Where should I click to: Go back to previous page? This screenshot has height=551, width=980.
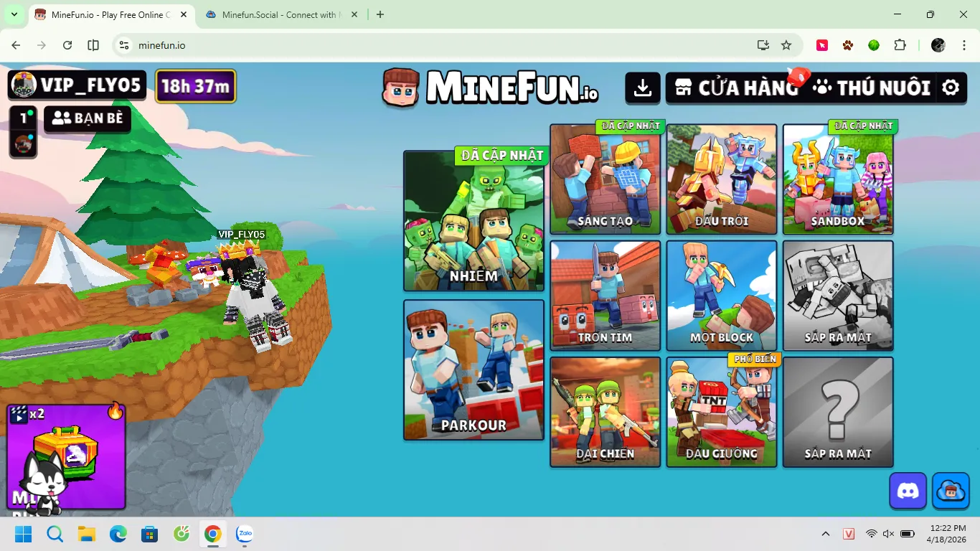(x=16, y=45)
